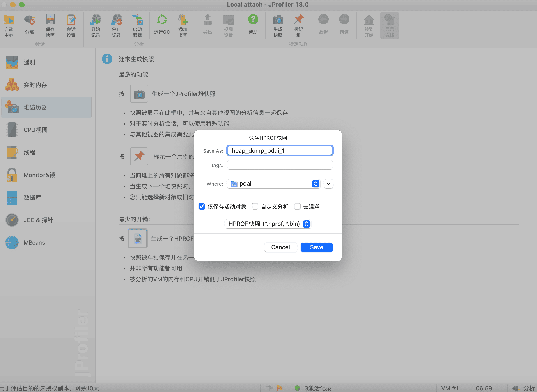Switch to the CPU视图 sidebar section
Image resolution: width=537 pixels, height=392 pixels.
(36, 130)
